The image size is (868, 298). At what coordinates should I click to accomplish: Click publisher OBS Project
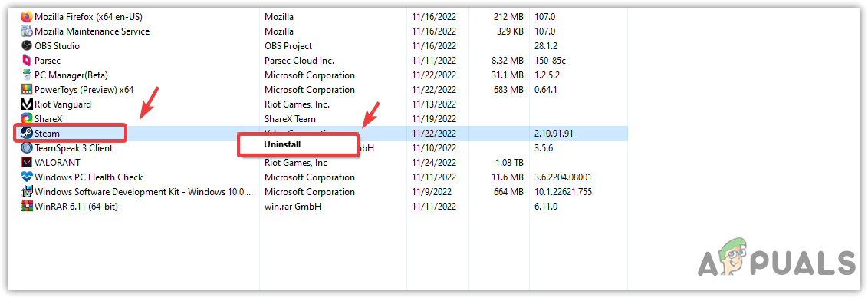pos(288,45)
